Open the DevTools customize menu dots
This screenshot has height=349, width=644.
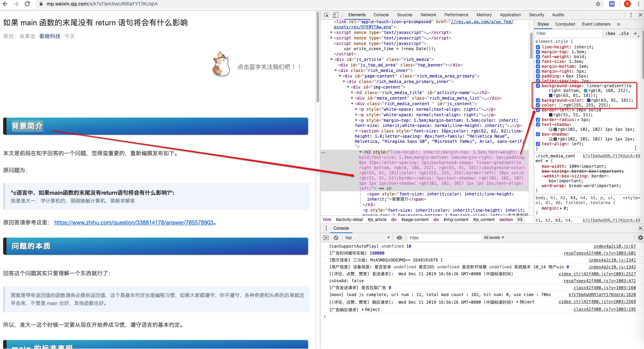click(631, 15)
